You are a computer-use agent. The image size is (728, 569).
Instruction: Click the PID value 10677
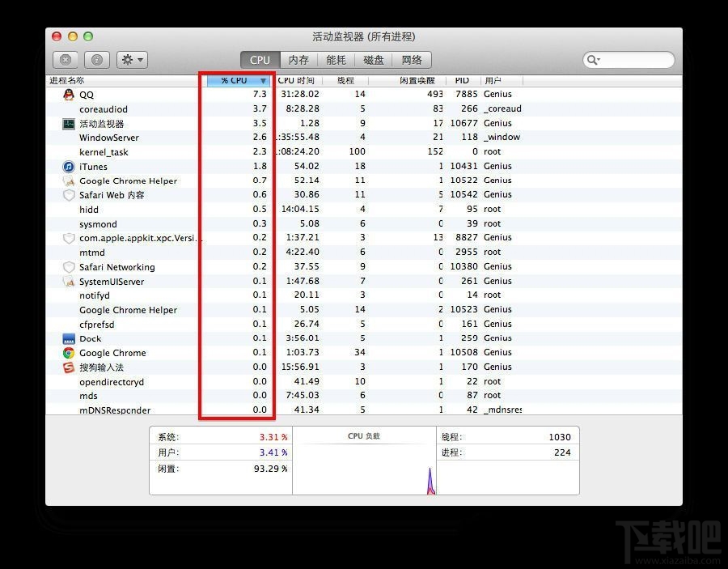coord(463,123)
